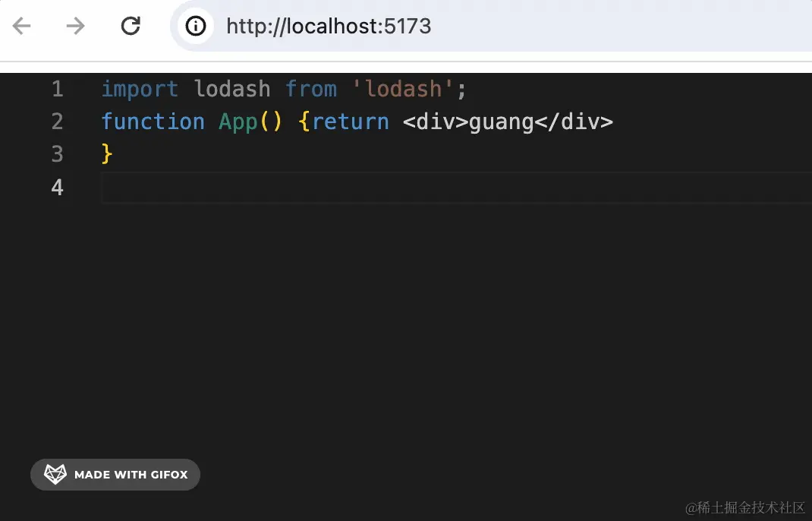
Task: Click the 'import' keyword on line 1
Action: [x=140, y=89]
